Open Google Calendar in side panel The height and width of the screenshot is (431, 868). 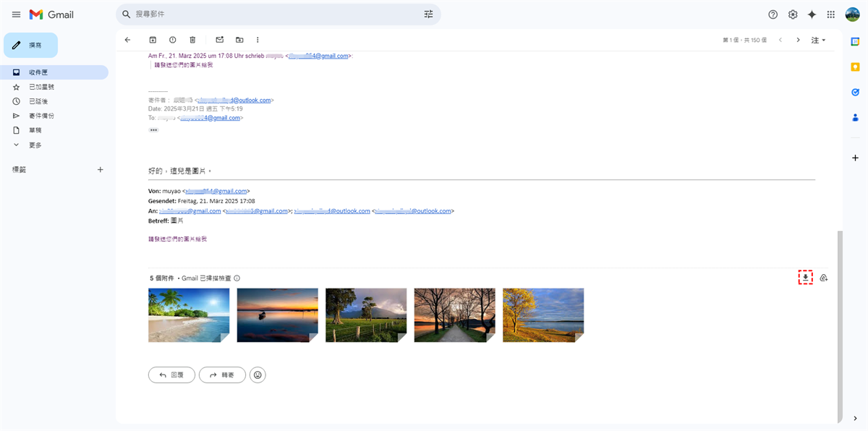pyautogui.click(x=856, y=42)
